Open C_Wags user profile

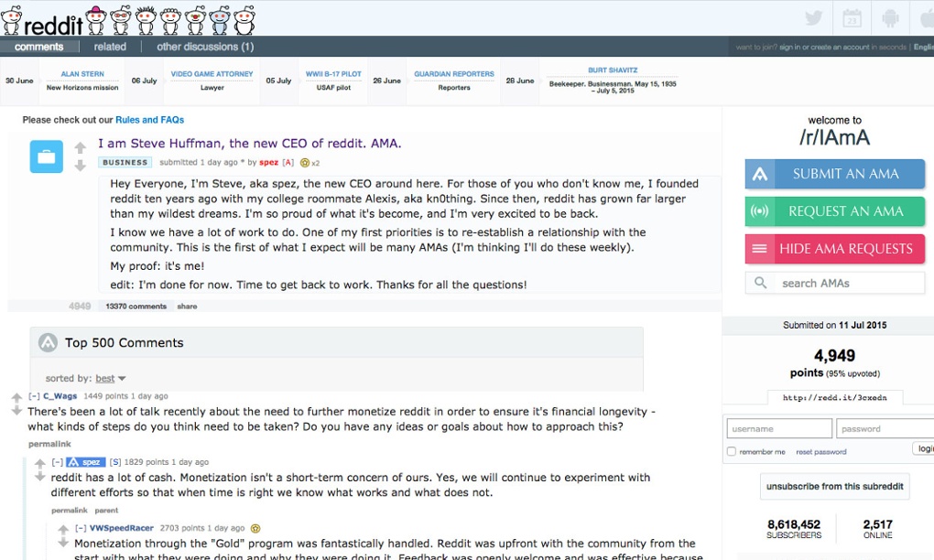coord(60,396)
